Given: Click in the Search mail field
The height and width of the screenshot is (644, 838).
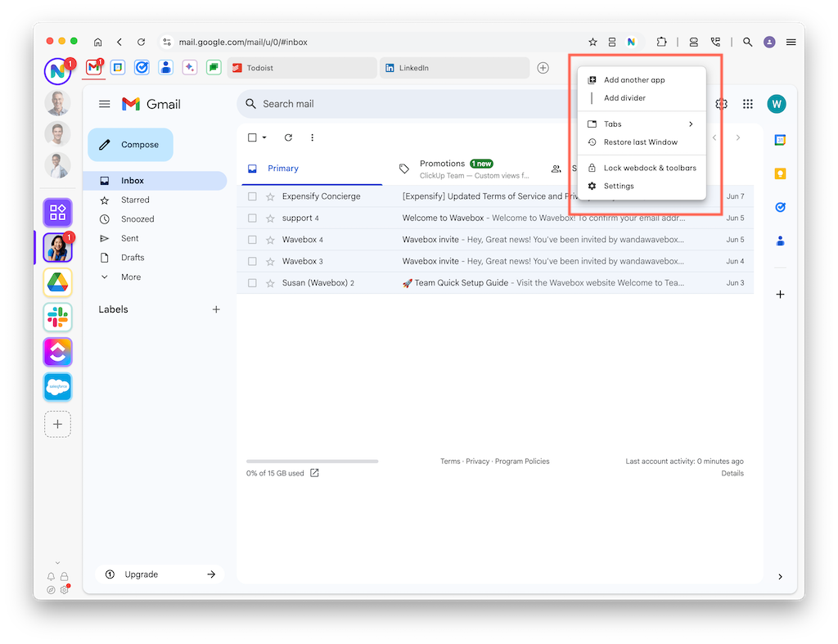Looking at the screenshot, I should [406, 104].
